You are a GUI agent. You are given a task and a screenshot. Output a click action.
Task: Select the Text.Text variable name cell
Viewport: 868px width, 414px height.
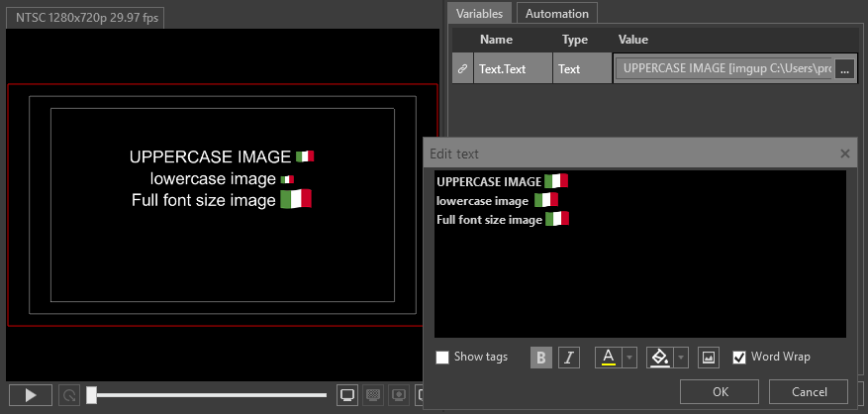(x=513, y=68)
